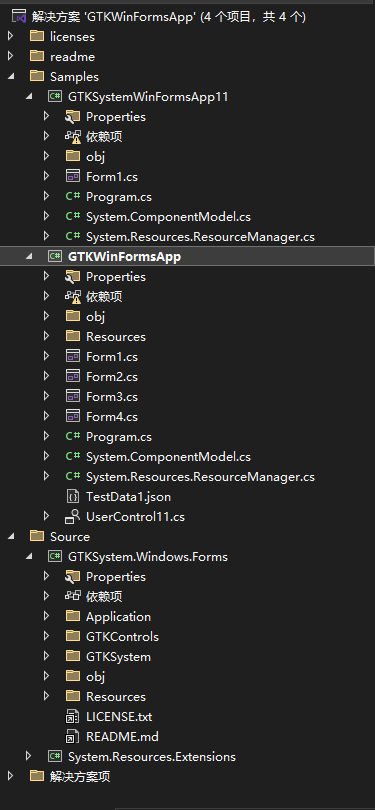Image resolution: width=375 pixels, height=810 pixels.
Task: Click the LICENSE.txt document icon
Action: [72, 716]
